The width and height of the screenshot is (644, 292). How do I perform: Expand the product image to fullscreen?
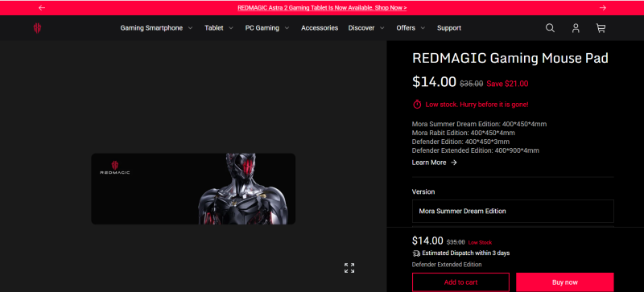(349, 268)
